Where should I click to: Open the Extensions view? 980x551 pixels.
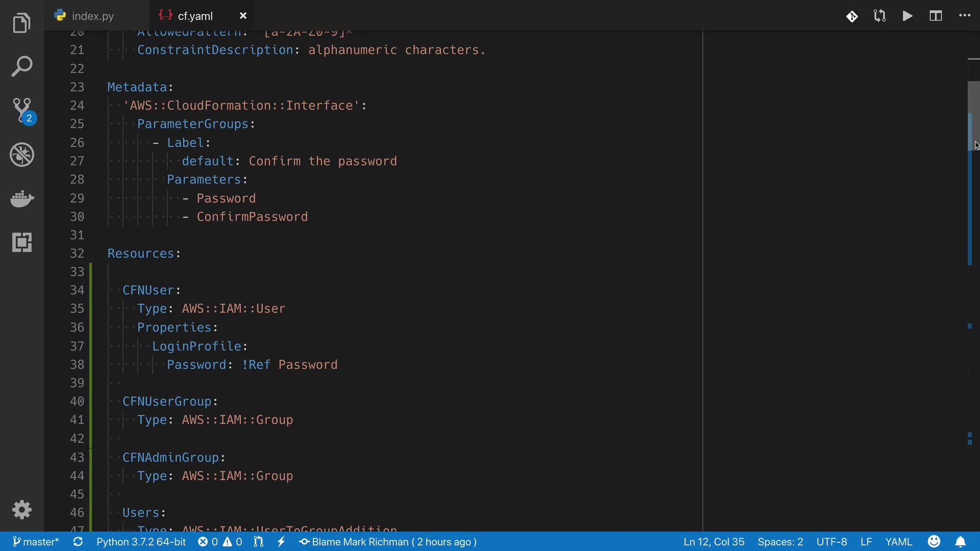point(22,242)
